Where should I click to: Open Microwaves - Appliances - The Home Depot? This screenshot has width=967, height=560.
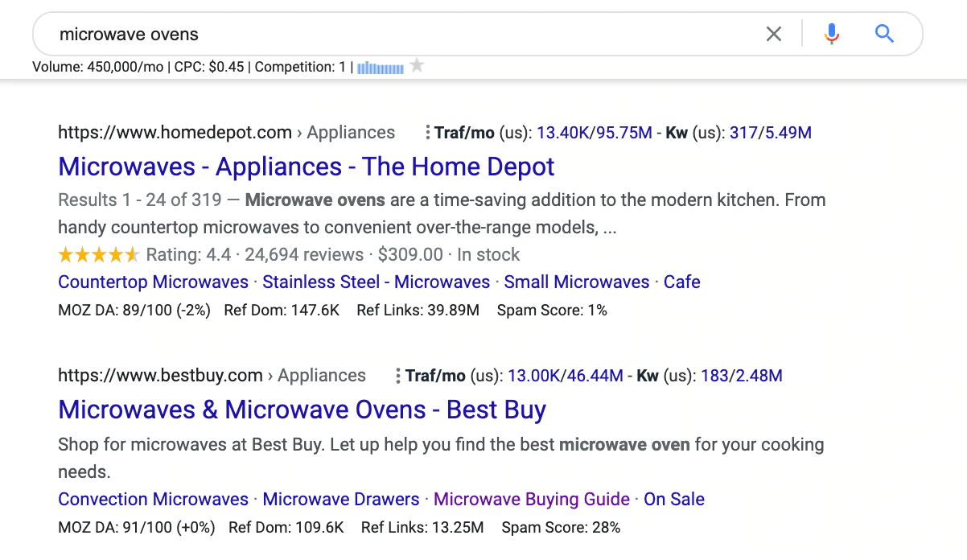[x=307, y=167]
